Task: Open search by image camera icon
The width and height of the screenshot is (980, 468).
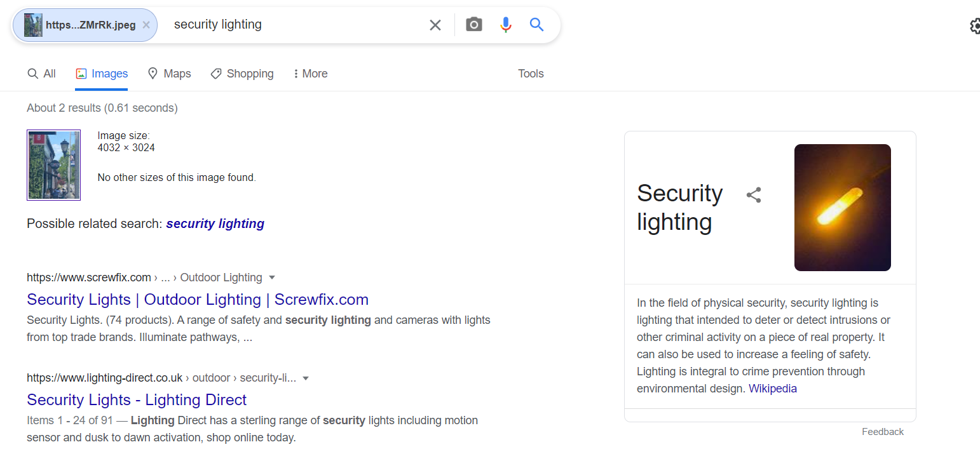Action: (474, 25)
